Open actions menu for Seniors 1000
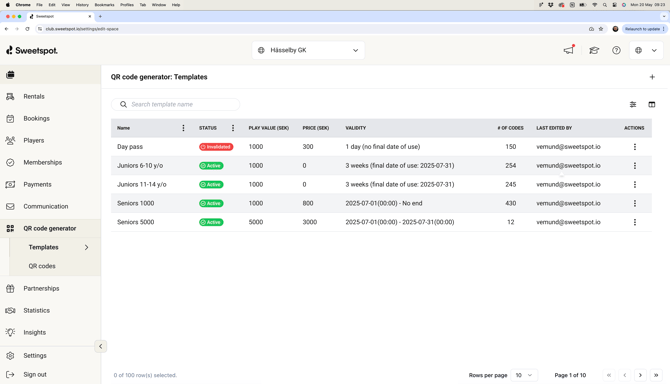This screenshot has height=384, width=670. (x=635, y=203)
